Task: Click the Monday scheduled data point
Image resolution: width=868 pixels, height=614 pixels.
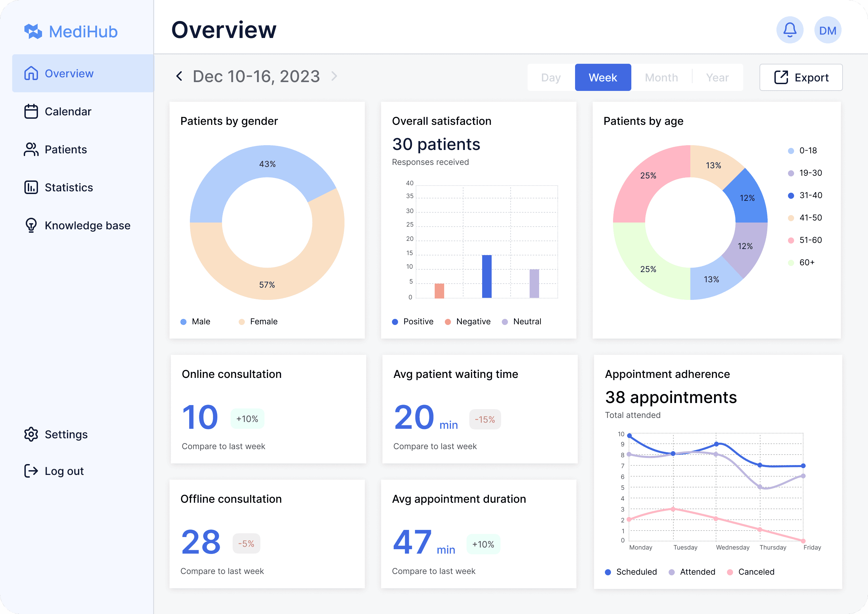Action: click(629, 436)
